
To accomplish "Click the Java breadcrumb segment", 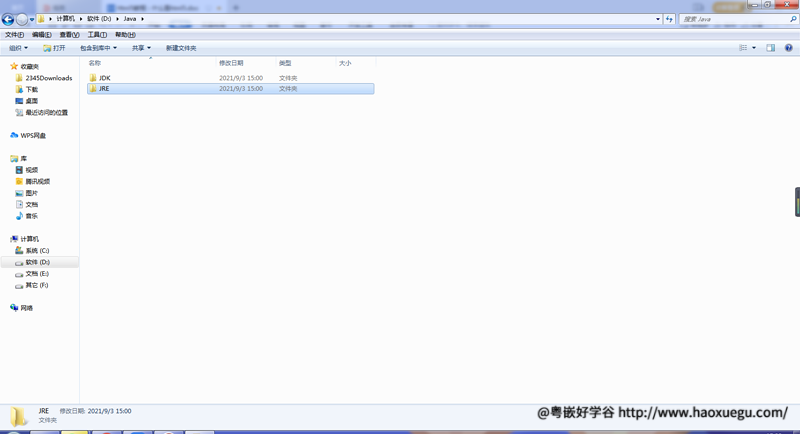I will click(130, 19).
